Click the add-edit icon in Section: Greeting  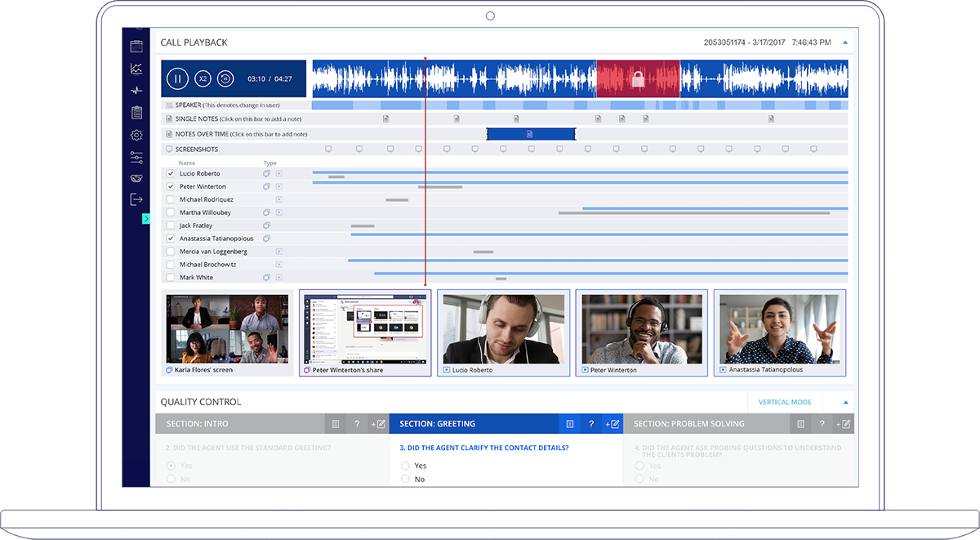click(612, 424)
